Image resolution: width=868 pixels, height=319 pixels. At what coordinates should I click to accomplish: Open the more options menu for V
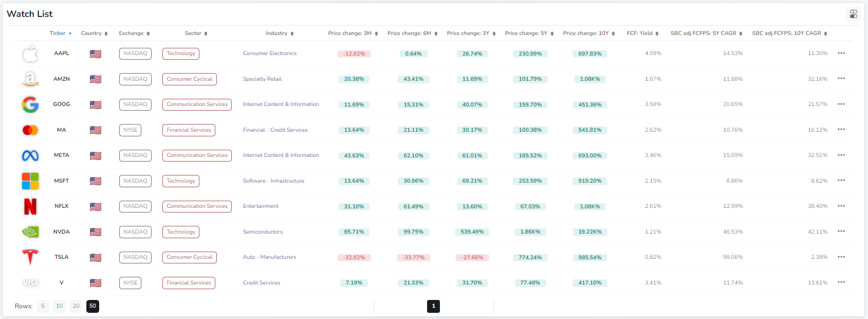pyautogui.click(x=841, y=282)
